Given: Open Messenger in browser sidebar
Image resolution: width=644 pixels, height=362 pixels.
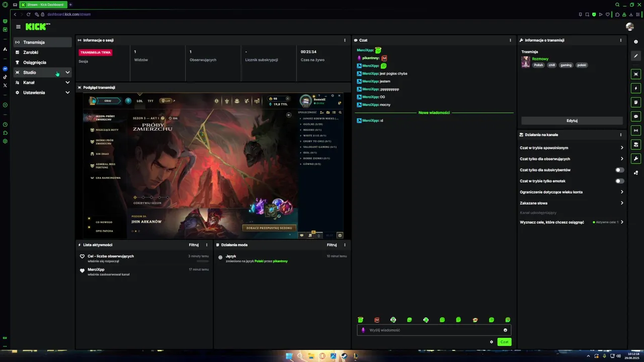Looking at the screenshot, I should pyautogui.click(x=5, y=68).
